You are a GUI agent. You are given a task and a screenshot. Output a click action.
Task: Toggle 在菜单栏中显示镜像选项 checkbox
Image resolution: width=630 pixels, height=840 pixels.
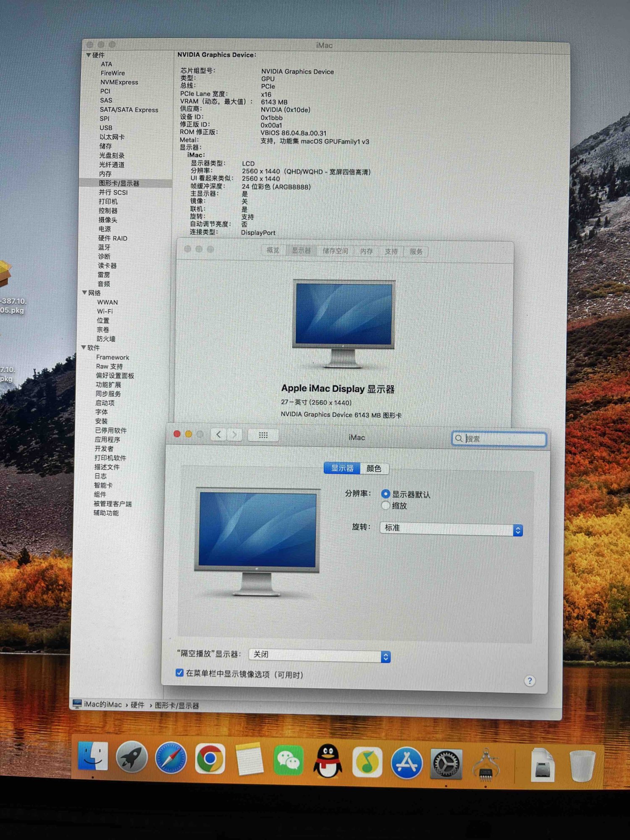click(179, 673)
